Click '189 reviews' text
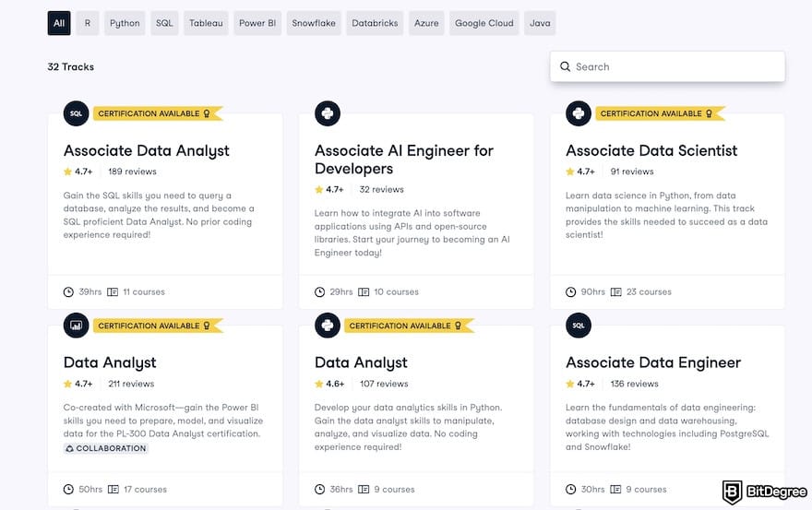 tap(132, 172)
